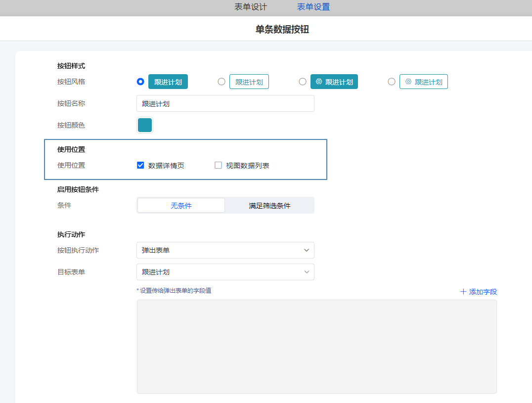Select the solid style with icon radio
The width and height of the screenshot is (532, 403).
tap(303, 82)
